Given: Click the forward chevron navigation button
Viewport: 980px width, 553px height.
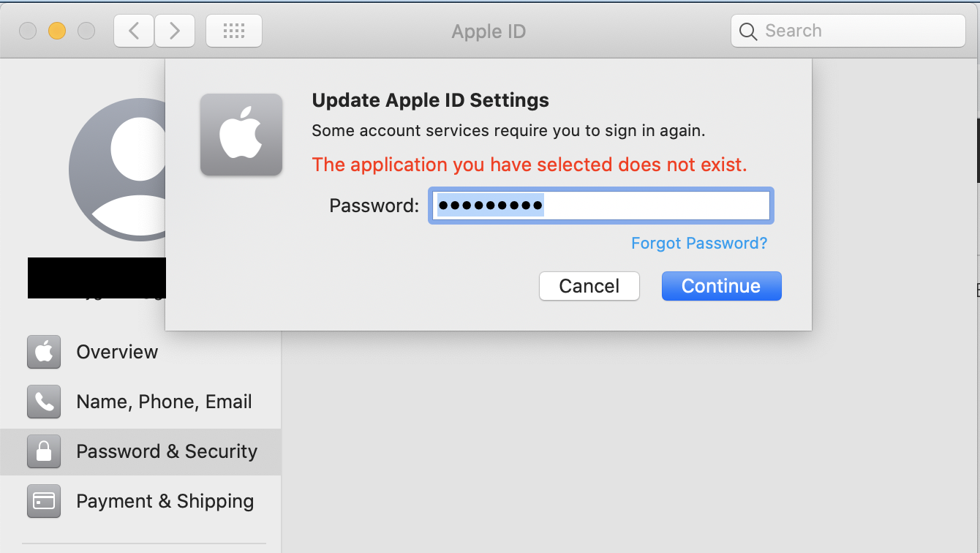Looking at the screenshot, I should coord(174,31).
